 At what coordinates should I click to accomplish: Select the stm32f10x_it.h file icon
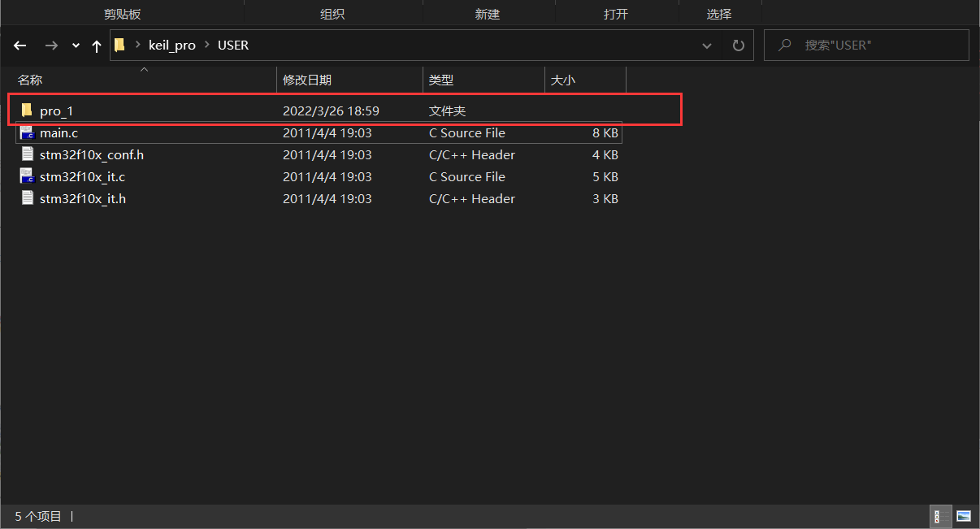[x=27, y=198]
